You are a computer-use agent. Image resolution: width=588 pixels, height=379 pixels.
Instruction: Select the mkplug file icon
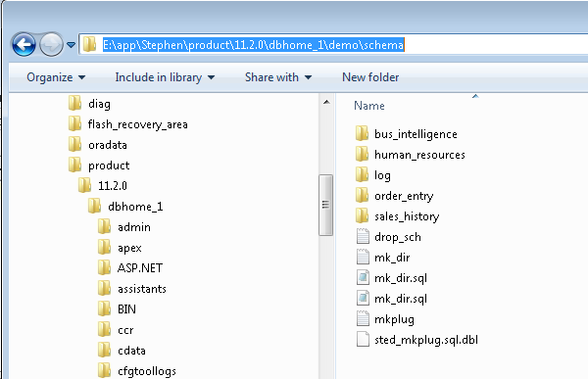coord(363,319)
